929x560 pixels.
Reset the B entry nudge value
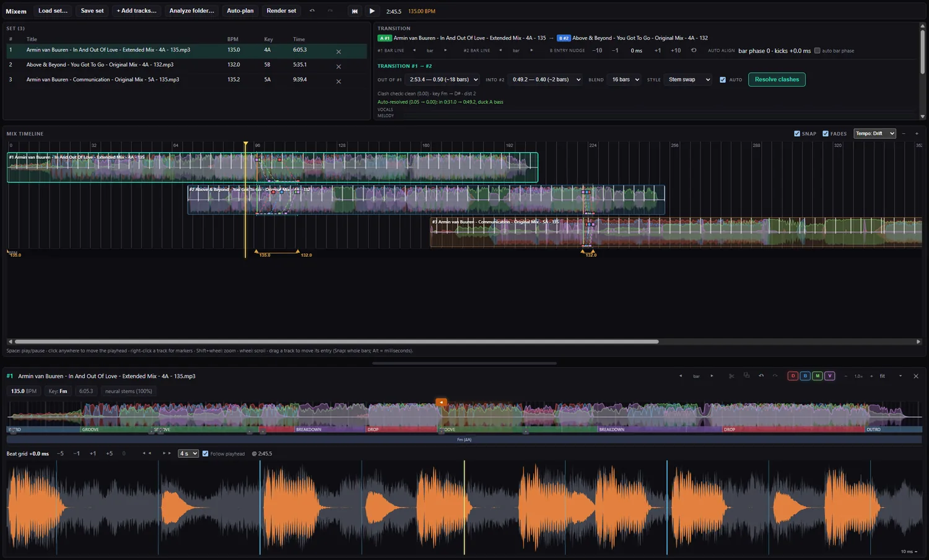pyautogui.click(x=694, y=51)
